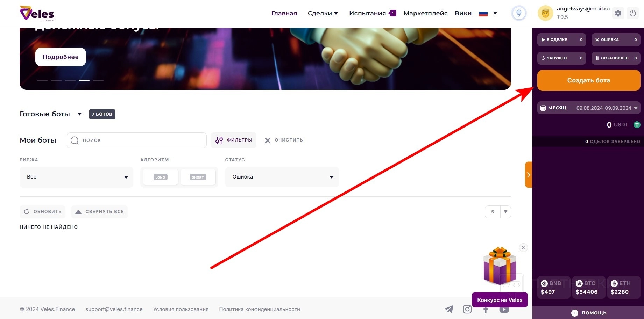This screenshot has width=644, height=319.
Task: Toggle the Фильтры panel
Action: tap(234, 140)
